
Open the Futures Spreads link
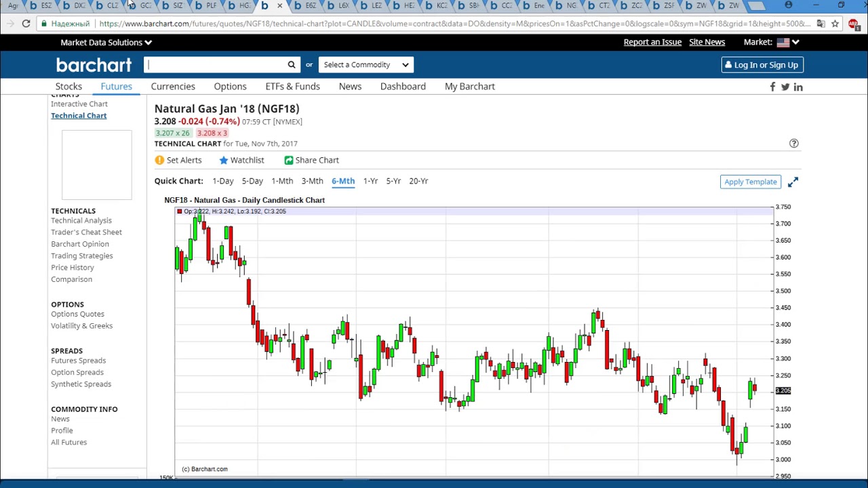[x=78, y=361]
